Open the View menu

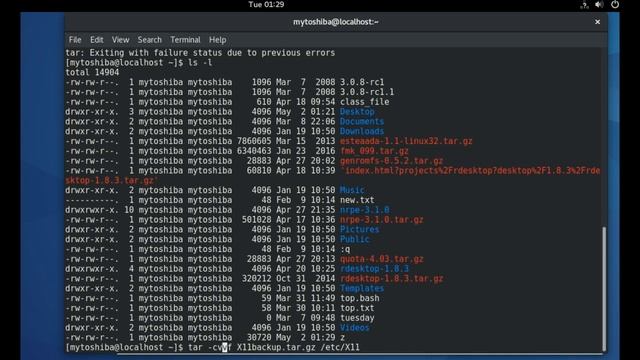point(120,40)
